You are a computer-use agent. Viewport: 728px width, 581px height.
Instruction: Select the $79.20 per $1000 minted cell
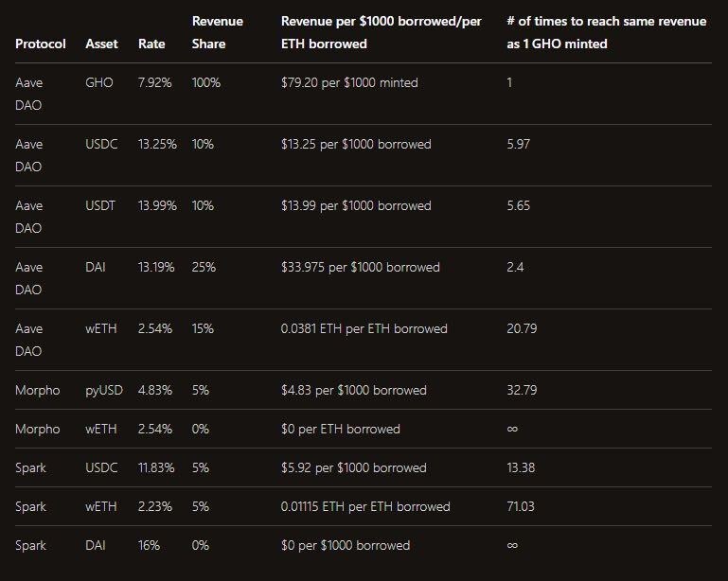point(349,83)
